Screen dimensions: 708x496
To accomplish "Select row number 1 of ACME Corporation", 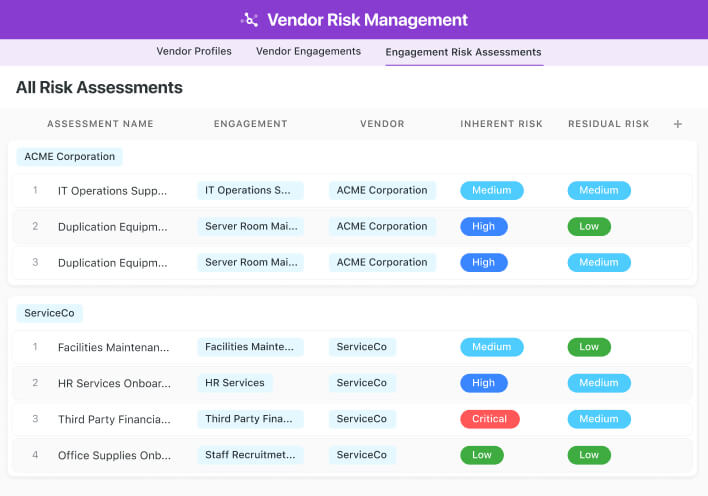I will 35,190.
